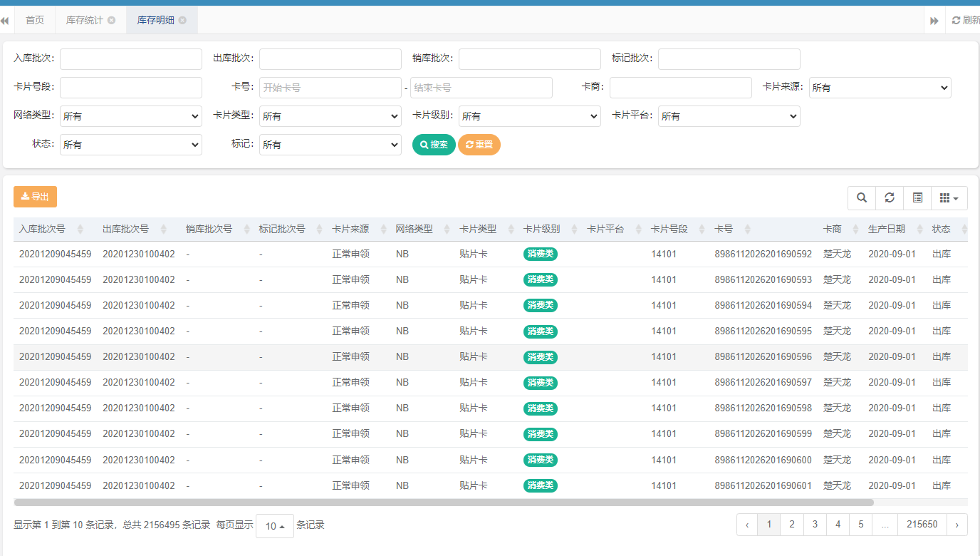Click the next page arrow
Screen dimensions: 980x556
957,525
